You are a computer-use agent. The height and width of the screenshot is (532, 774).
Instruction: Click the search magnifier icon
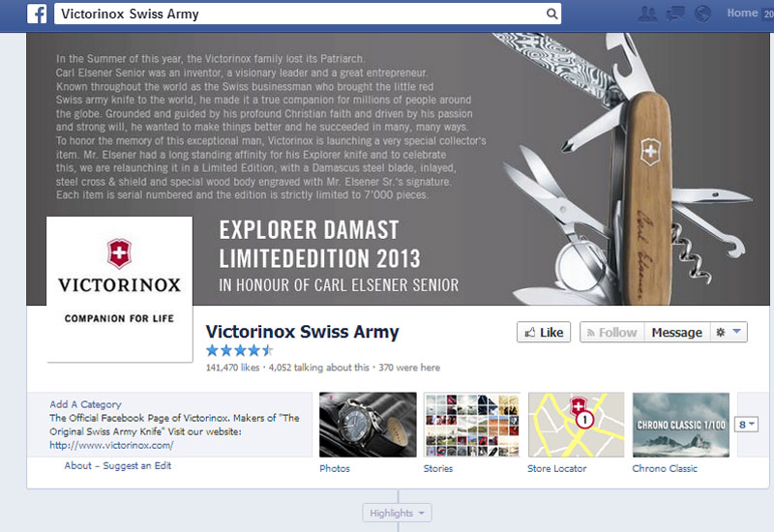coord(551,14)
